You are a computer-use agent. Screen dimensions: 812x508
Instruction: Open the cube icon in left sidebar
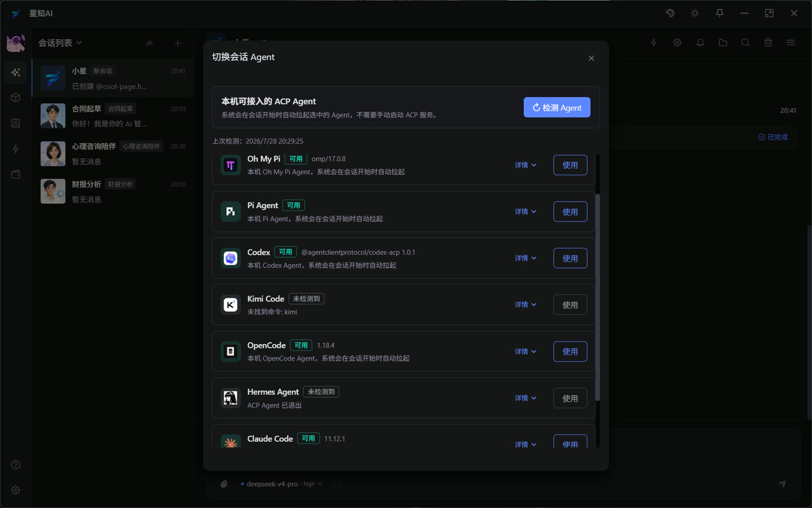[16, 98]
